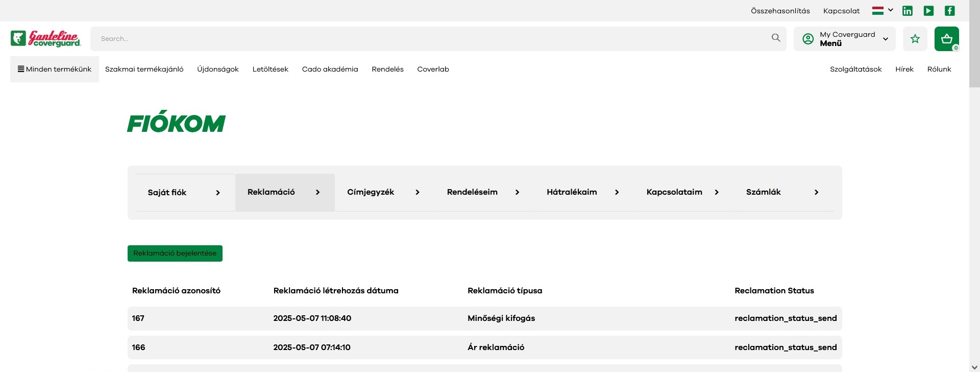Open the Cado akadémia menu item
The image size is (980, 372).
330,69
